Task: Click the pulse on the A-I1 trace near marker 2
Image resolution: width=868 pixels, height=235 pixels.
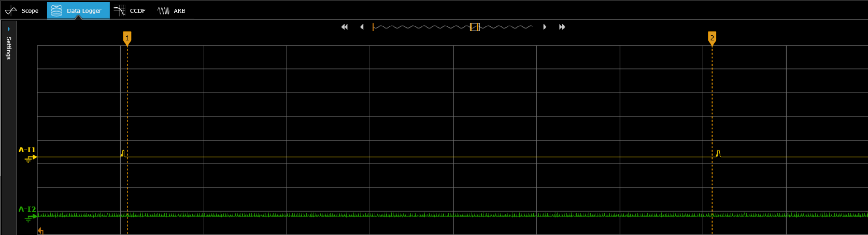Action: (718, 154)
